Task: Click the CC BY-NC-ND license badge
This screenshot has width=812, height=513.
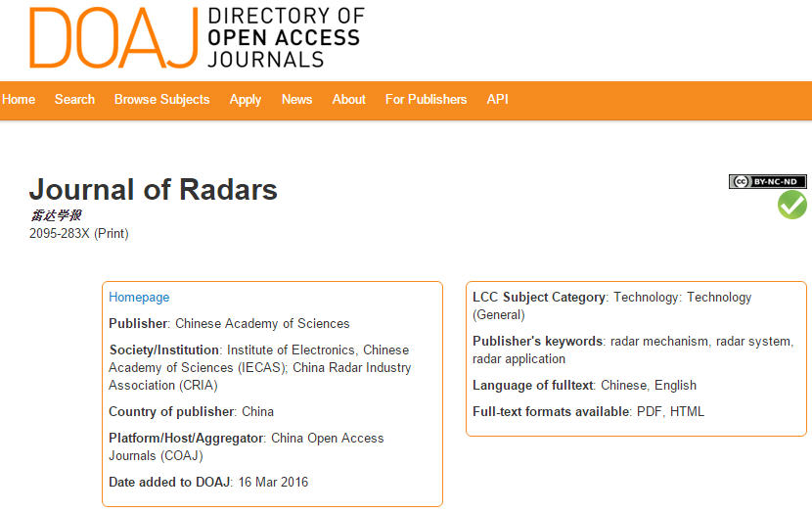Action: 767,181
